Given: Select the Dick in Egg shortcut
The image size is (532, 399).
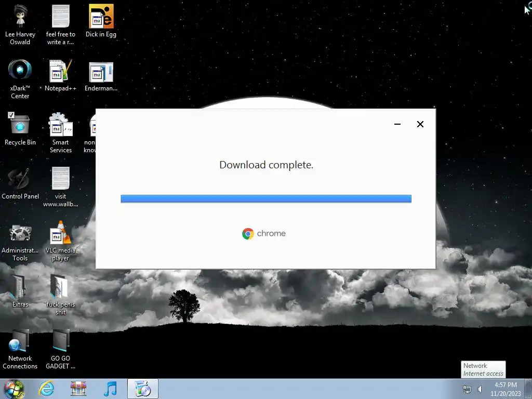Looking at the screenshot, I should tap(101, 21).
